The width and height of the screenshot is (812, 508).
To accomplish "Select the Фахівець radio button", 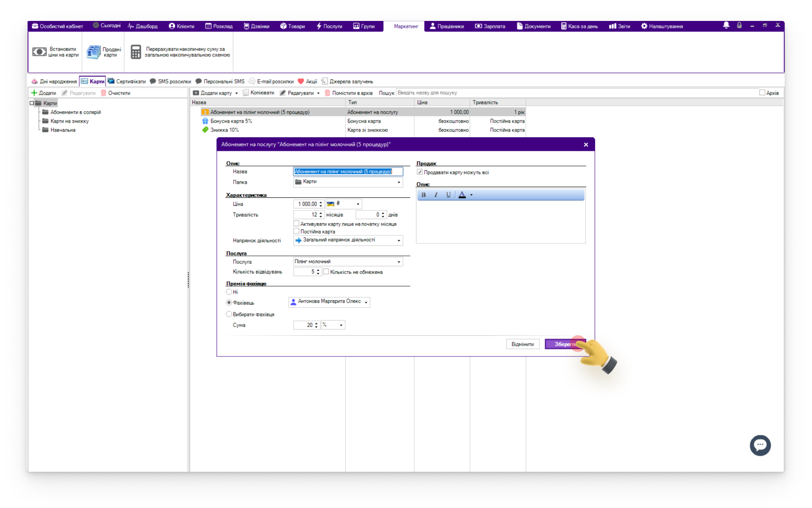I will [229, 303].
